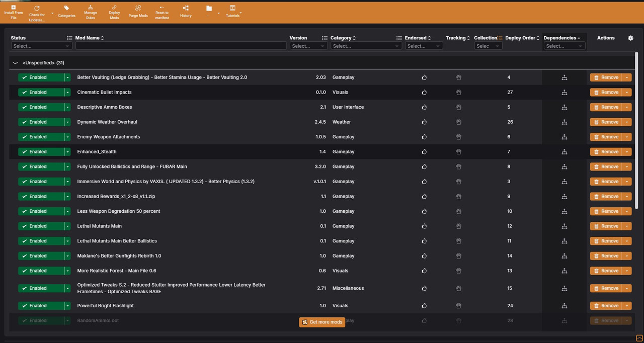The image size is (644, 343).
Task: Endorse Better Vaulting mod with thumbs-up
Action: pyautogui.click(x=424, y=77)
